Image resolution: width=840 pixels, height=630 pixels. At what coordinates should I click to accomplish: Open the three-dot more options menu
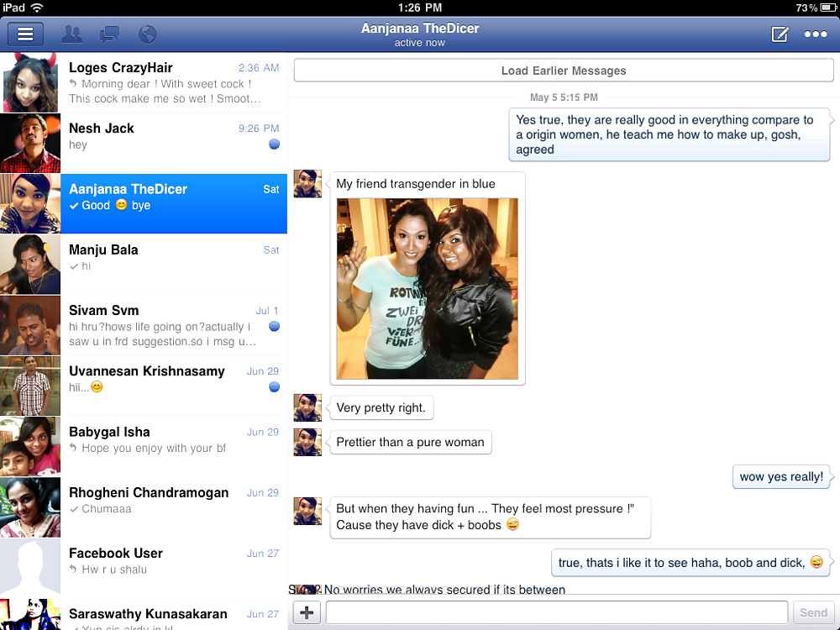click(816, 34)
